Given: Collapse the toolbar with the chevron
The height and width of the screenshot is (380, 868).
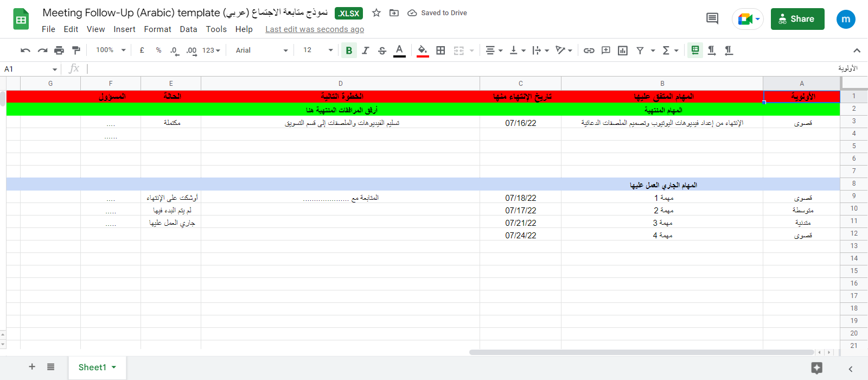Looking at the screenshot, I should point(857,50).
